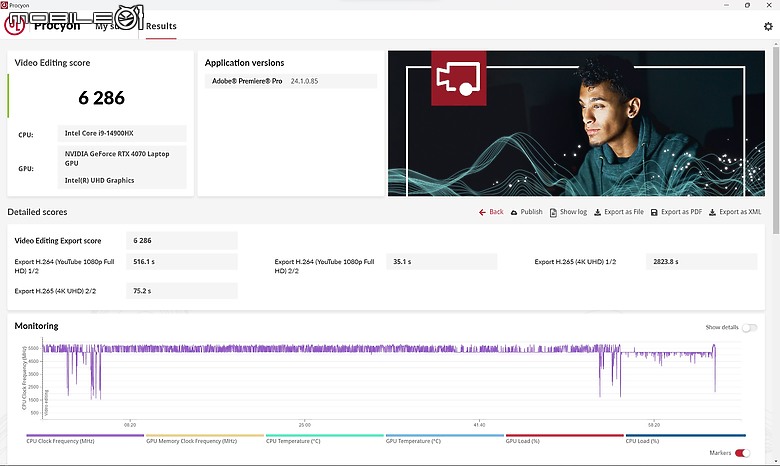Click the Show log document icon
This screenshot has width=780, height=466.
click(553, 212)
